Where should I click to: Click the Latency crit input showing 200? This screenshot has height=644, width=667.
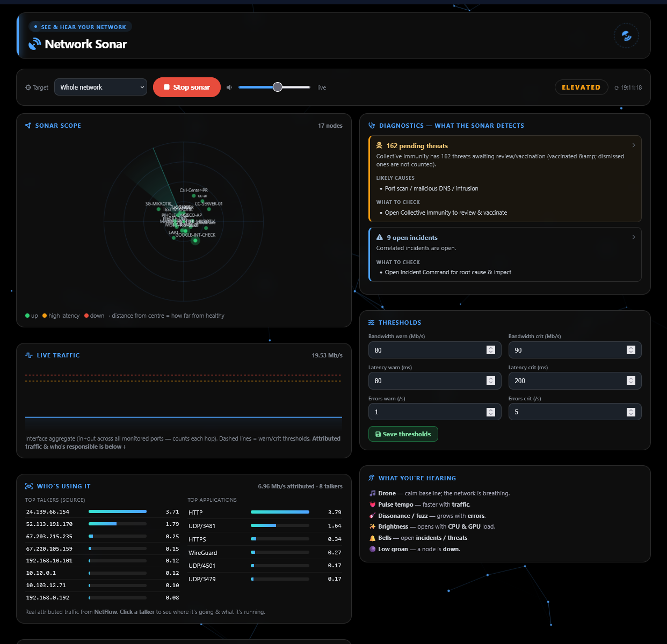[575, 380]
